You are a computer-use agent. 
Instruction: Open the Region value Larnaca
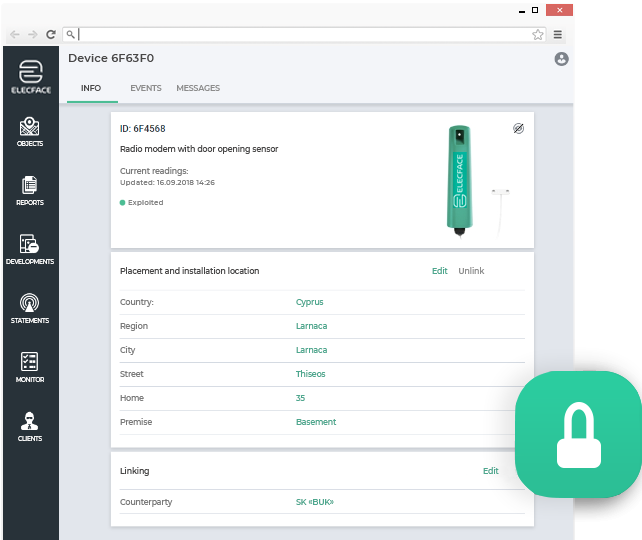point(312,326)
